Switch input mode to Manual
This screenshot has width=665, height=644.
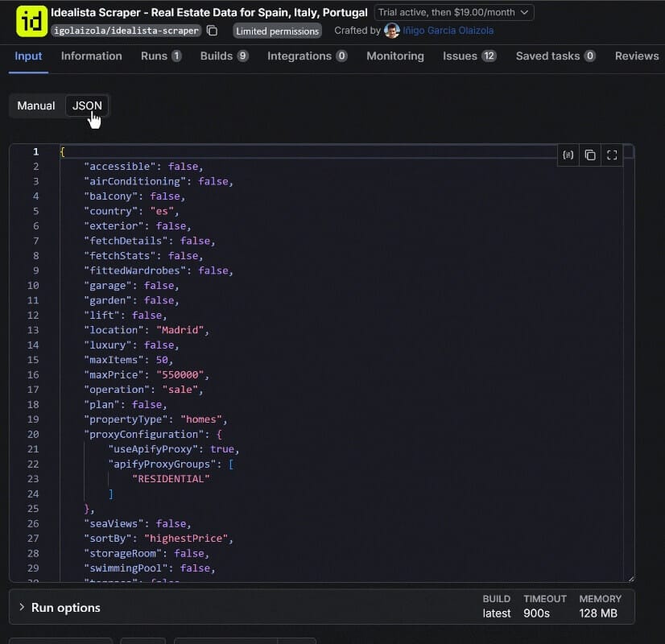36,105
